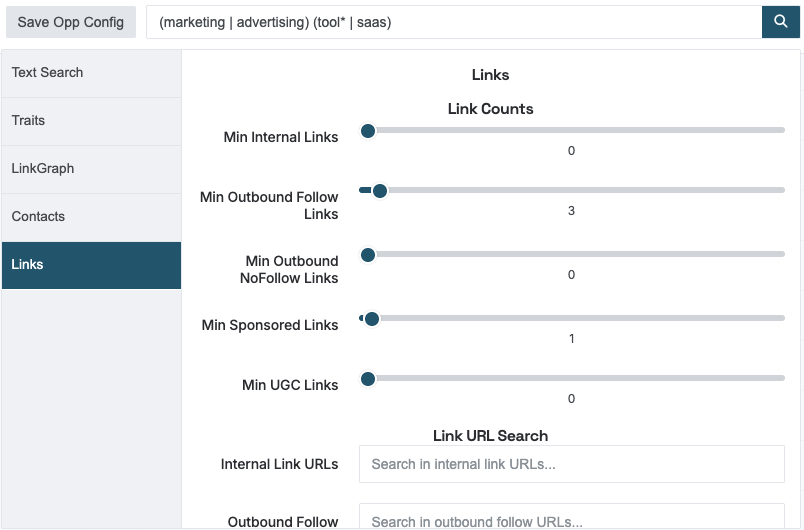Select the Min Sponsored Links slider knob
The height and width of the screenshot is (530, 804).
point(372,319)
